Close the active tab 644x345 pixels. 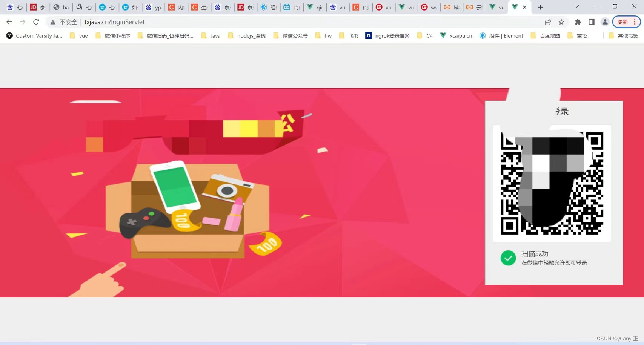click(524, 7)
